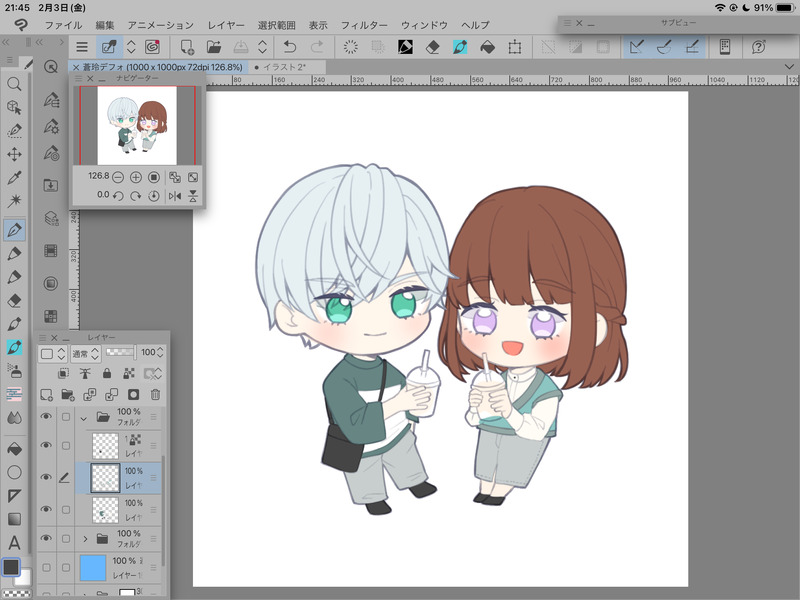
Task: Create a new canvas from command bar
Action: point(187,47)
